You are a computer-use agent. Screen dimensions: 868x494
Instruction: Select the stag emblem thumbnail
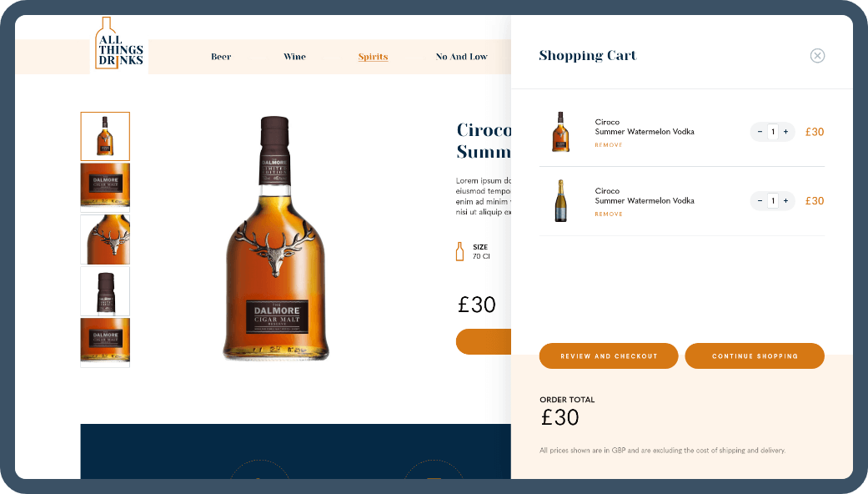point(105,239)
